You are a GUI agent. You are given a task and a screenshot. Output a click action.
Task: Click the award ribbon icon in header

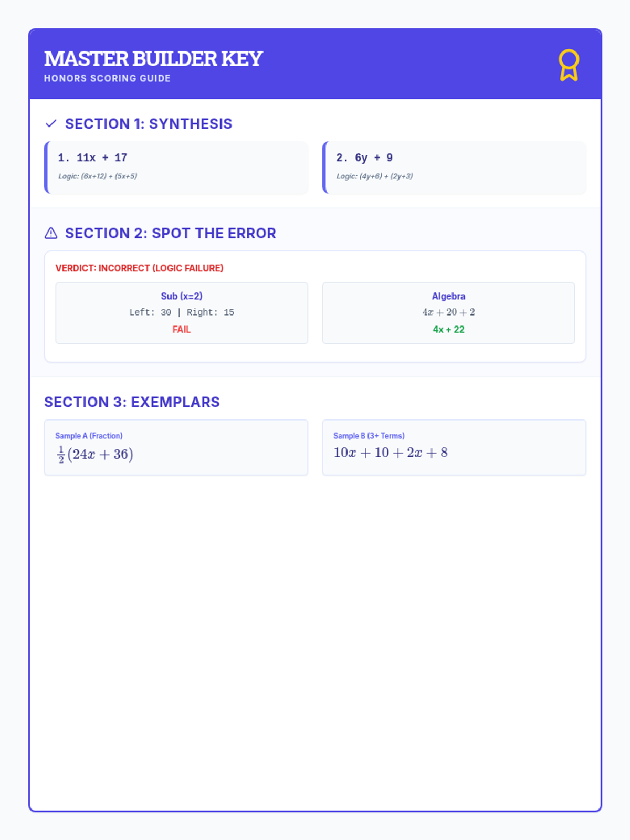pyautogui.click(x=569, y=65)
